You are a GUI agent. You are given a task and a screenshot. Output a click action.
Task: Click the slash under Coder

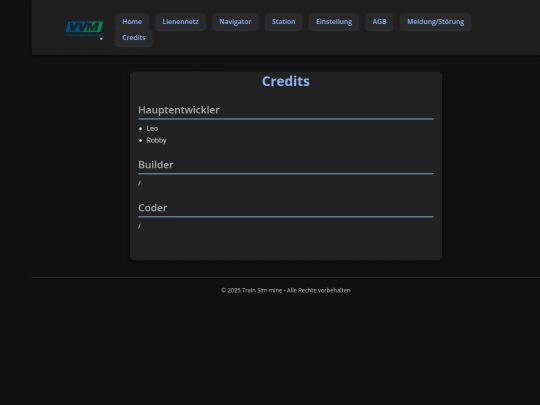139,226
